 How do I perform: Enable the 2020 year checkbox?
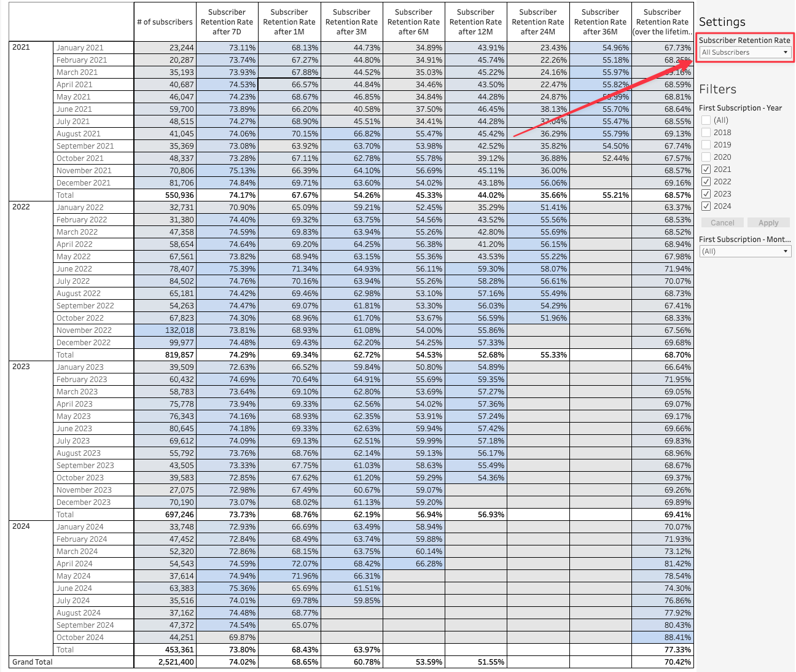tap(706, 157)
